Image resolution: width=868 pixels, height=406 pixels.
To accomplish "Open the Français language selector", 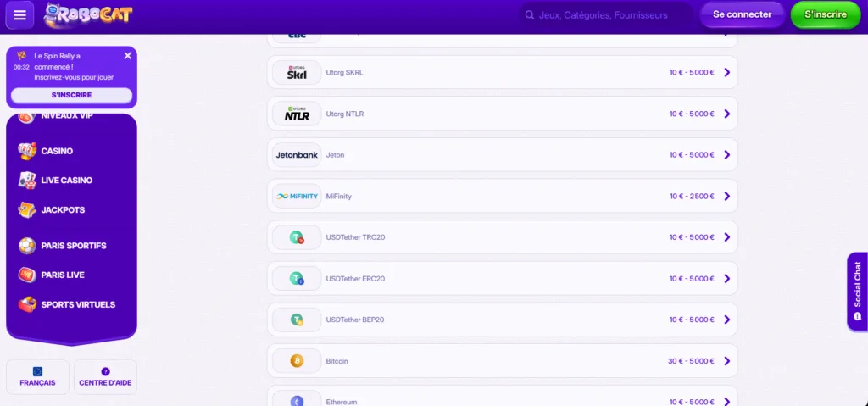I will (37, 377).
